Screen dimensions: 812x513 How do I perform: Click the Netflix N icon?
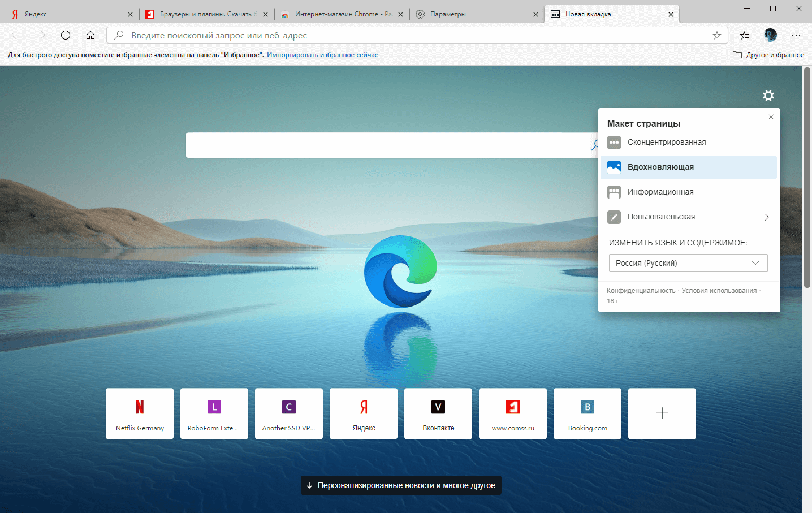pos(140,407)
